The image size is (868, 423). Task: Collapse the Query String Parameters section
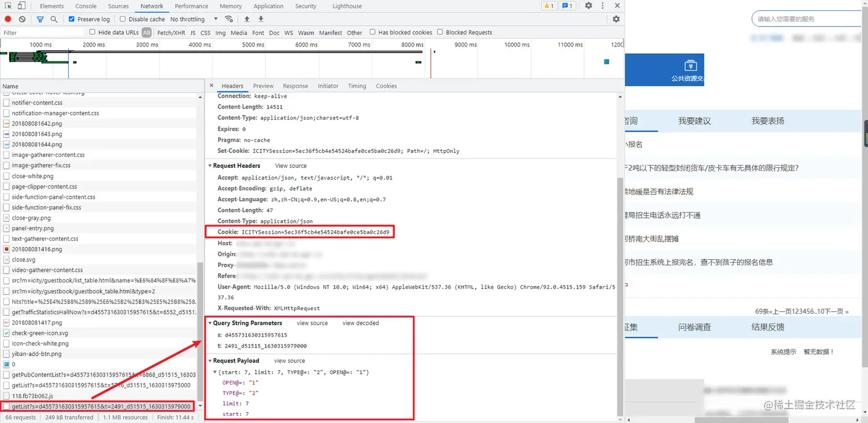(x=210, y=323)
